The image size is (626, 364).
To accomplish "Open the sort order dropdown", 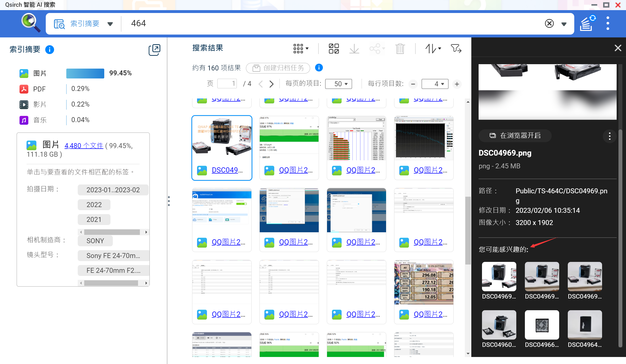I will point(433,49).
